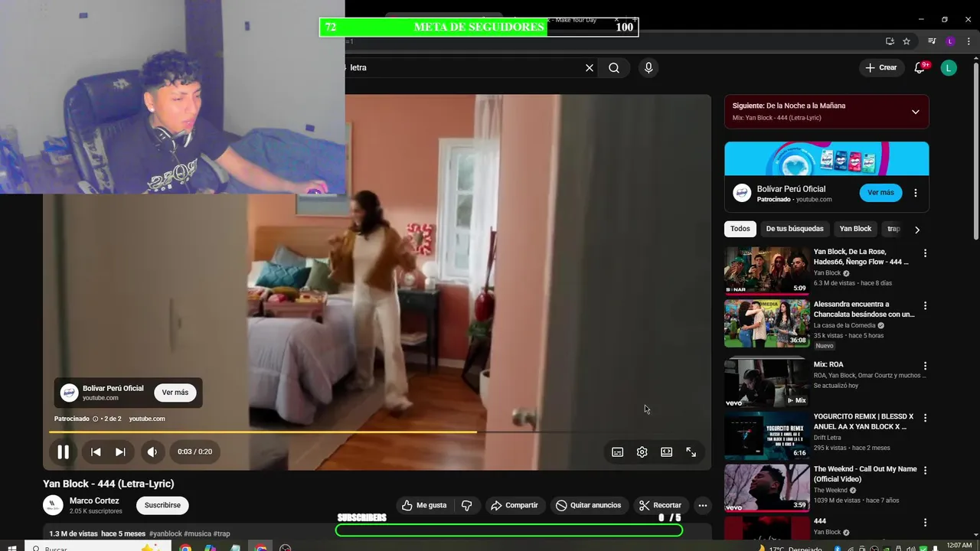Like the video with Me gusta
980x551 pixels.
[424, 505]
